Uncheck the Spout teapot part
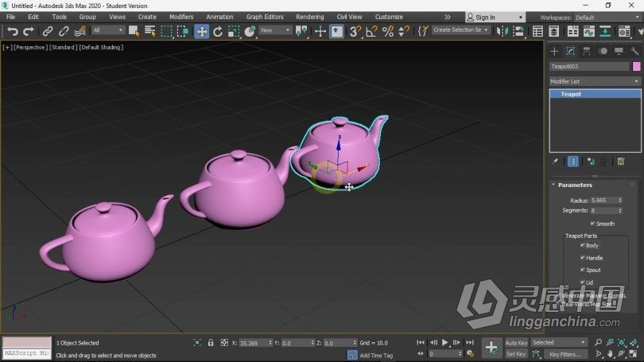 583,270
